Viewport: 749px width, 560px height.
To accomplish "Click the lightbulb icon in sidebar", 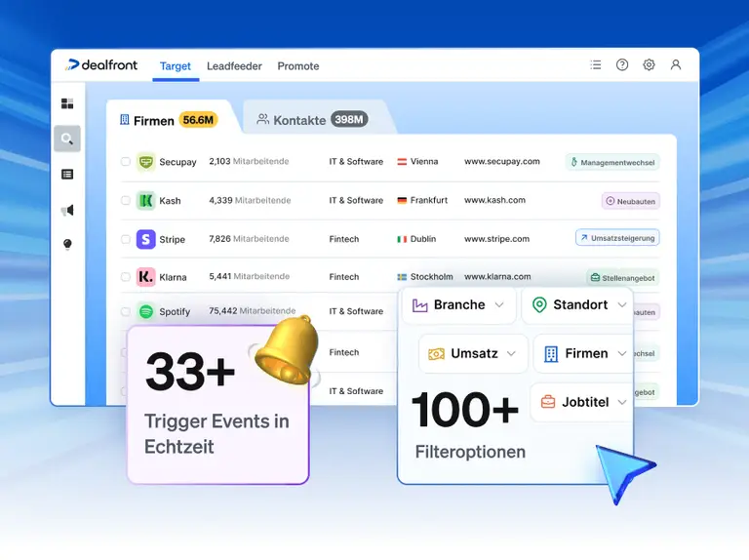I will pyautogui.click(x=67, y=244).
